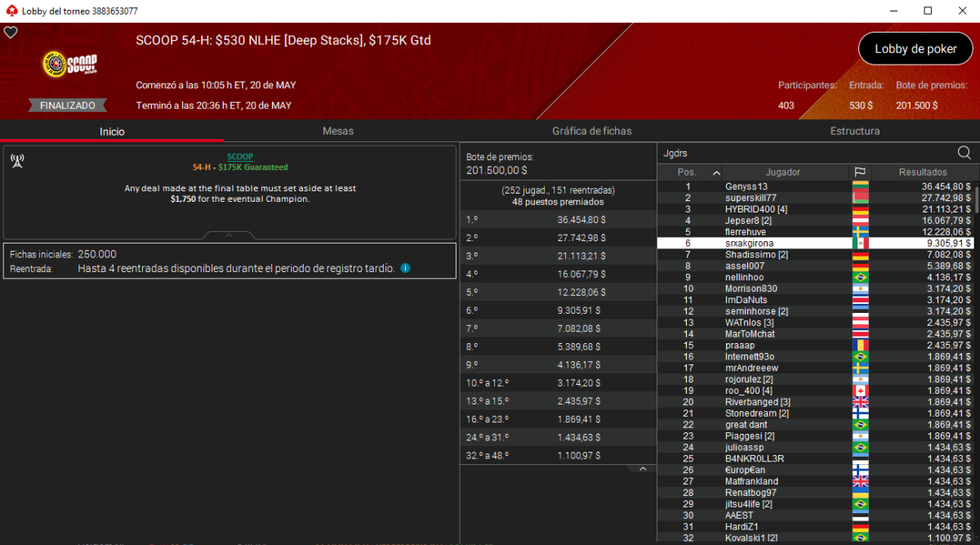
Task: Click the UK flag beside Riverbanged
Action: [860, 403]
